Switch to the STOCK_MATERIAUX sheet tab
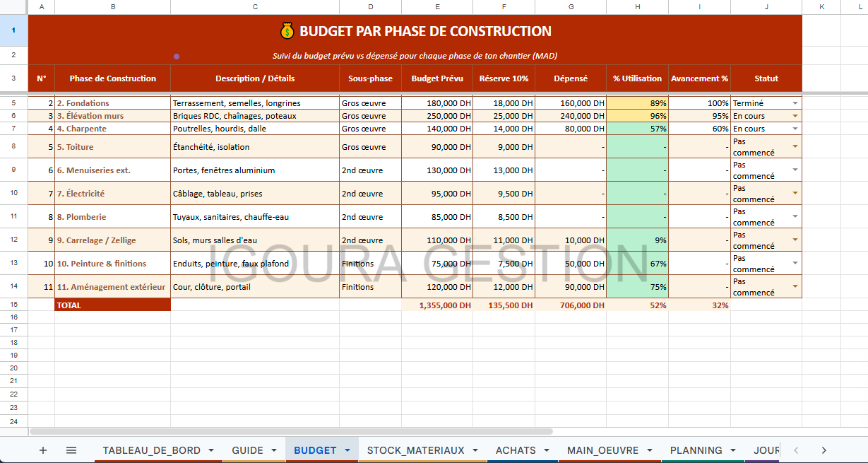 [415, 450]
